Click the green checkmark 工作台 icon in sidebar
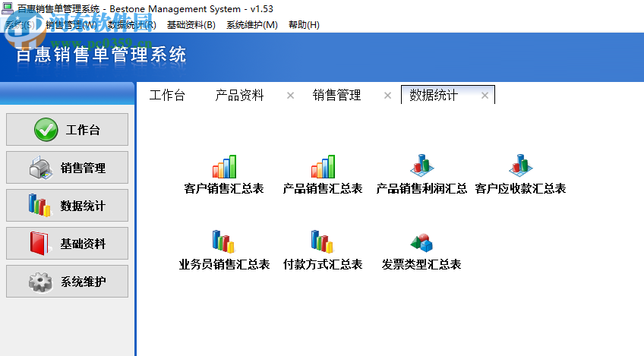The width and height of the screenshot is (644, 356). [46, 130]
